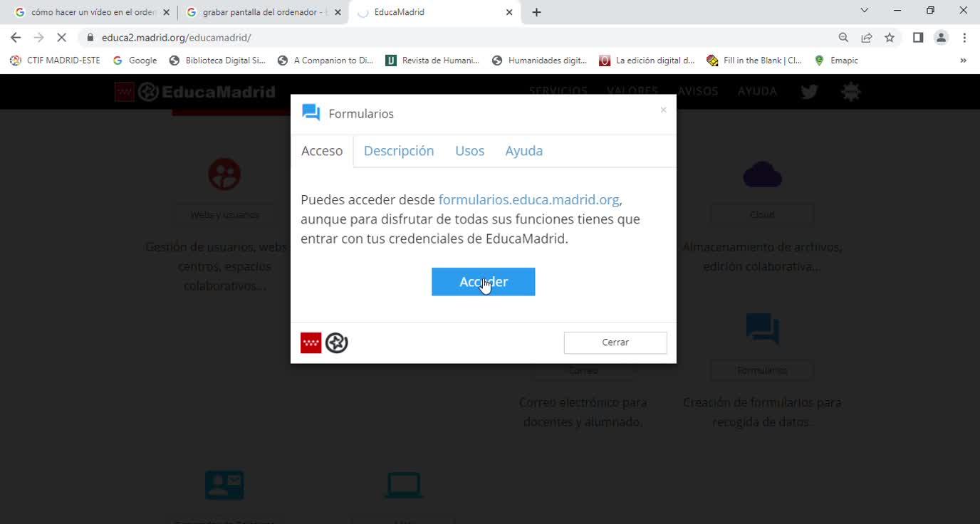Open a new browser tab

[537, 12]
